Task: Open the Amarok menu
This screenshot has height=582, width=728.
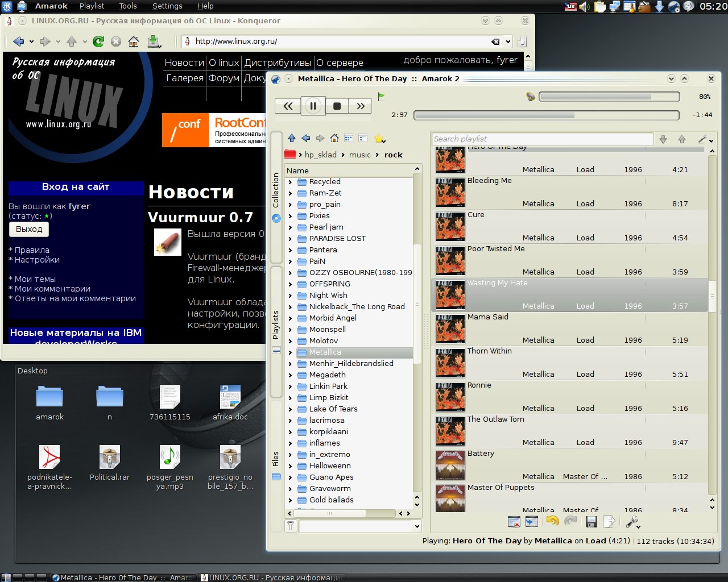Action: click(x=51, y=6)
